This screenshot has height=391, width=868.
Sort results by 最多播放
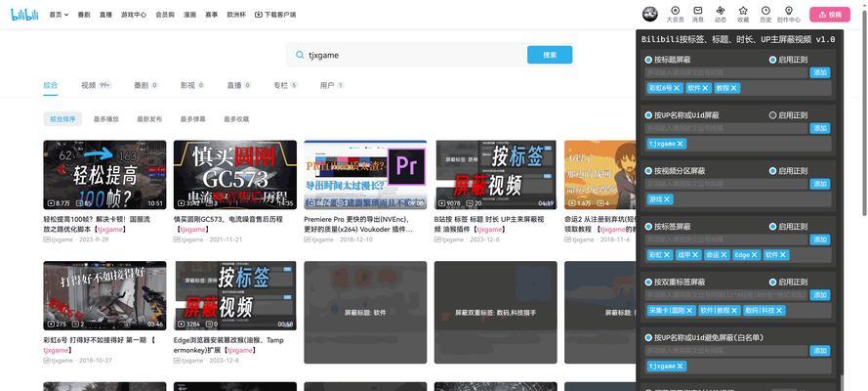point(106,119)
